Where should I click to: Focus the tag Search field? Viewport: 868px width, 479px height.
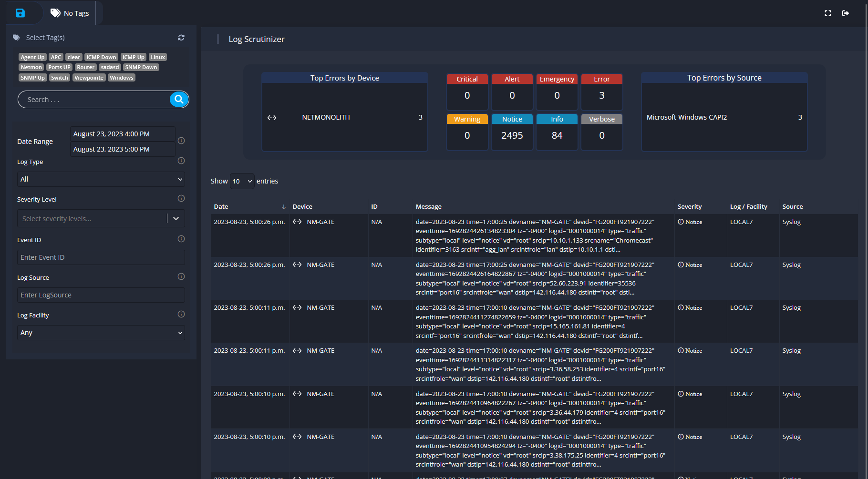coord(94,99)
